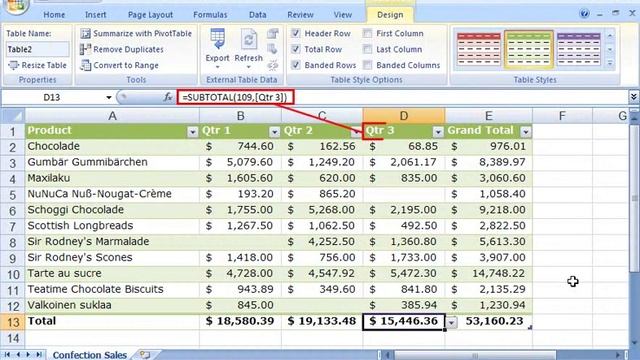Apply the green table style swatch

coord(529,49)
